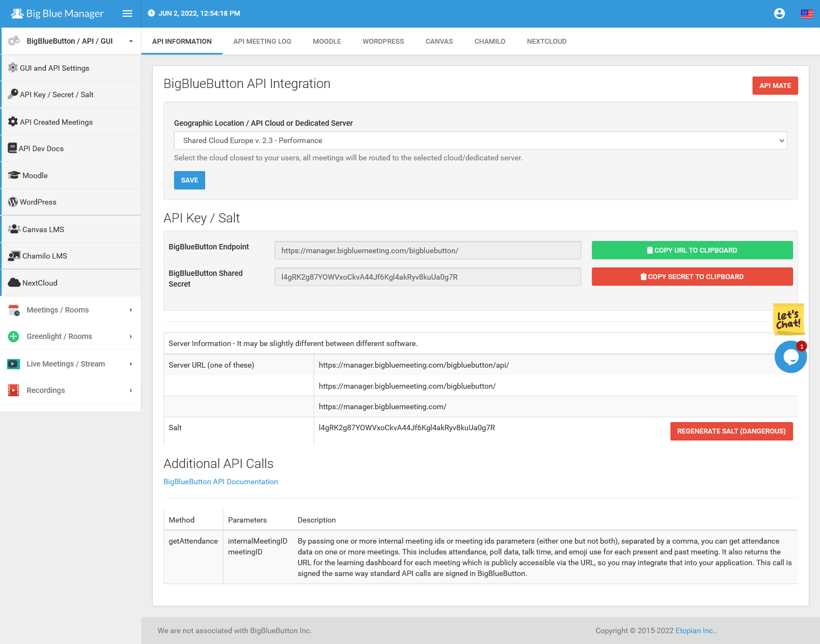Image resolution: width=820 pixels, height=644 pixels.
Task: Open API Created Meetings in sidebar
Action: [x=71, y=121]
